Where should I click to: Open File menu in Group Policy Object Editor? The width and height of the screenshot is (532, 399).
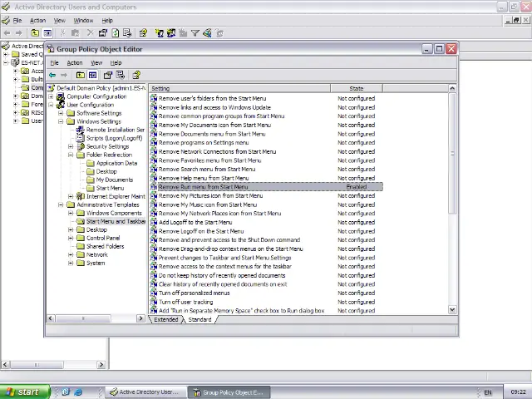[x=55, y=63]
